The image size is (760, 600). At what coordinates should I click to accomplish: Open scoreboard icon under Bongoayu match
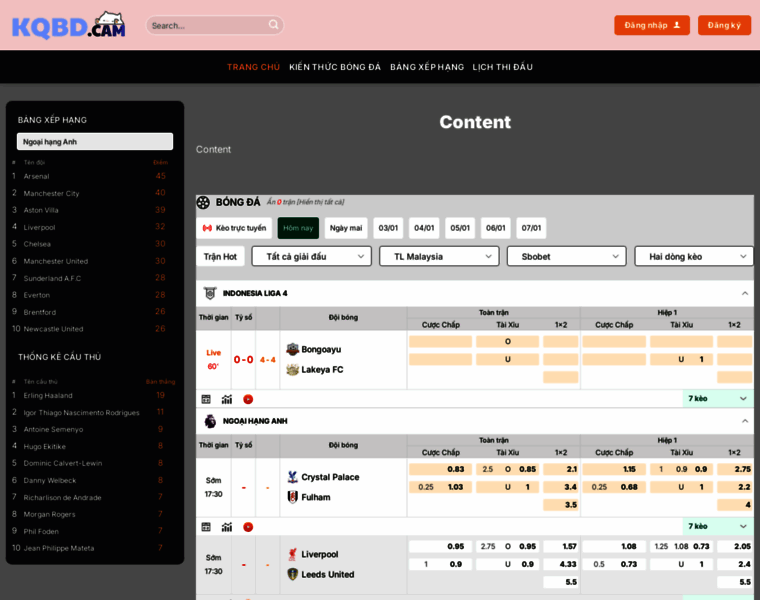[x=206, y=399]
